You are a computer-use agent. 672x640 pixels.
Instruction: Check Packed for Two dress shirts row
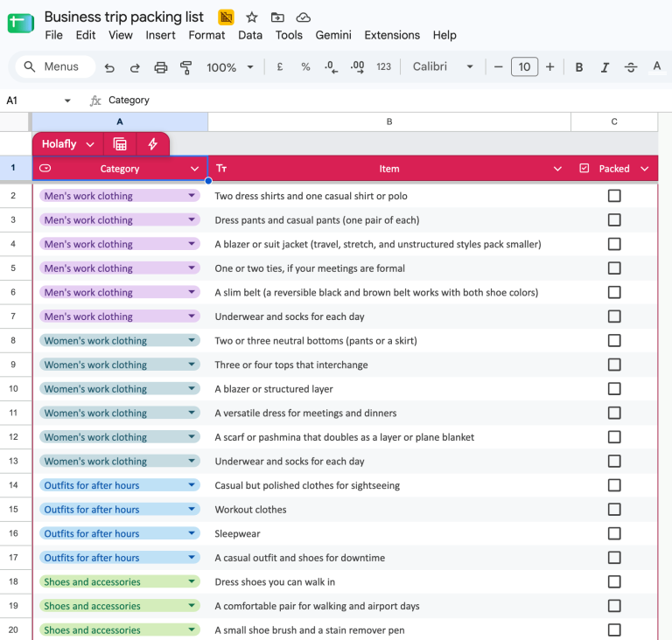point(614,196)
